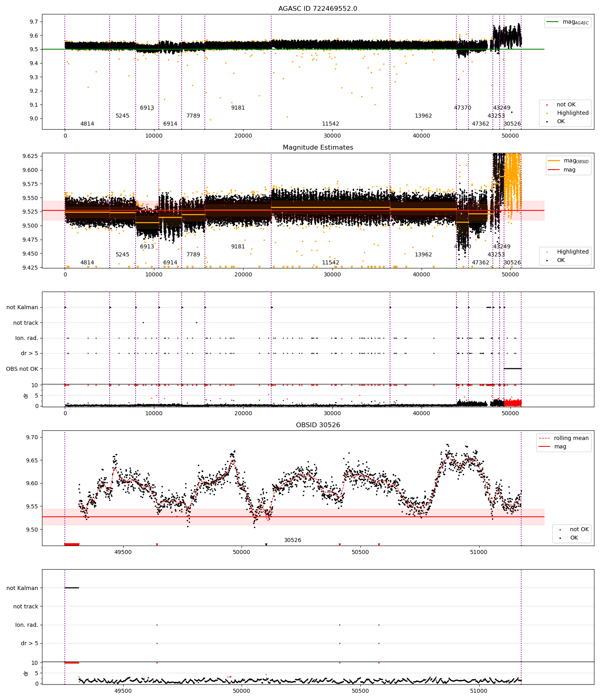
Task: Click OBSID label "6913" in the top plot
Action: pos(147,108)
